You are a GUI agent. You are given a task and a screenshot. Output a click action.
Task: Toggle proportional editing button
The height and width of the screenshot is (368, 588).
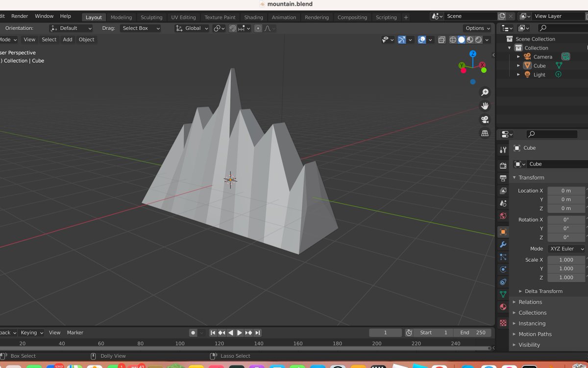coord(258,28)
